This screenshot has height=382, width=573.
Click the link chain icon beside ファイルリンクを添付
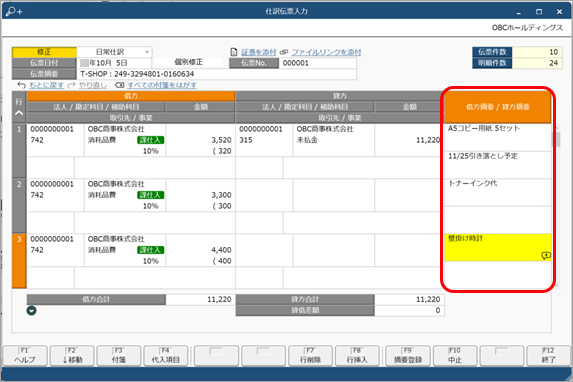click(x=284, y=52)
